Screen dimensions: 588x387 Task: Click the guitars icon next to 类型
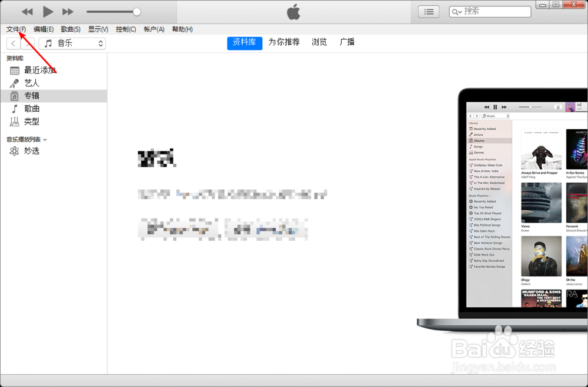14,122
